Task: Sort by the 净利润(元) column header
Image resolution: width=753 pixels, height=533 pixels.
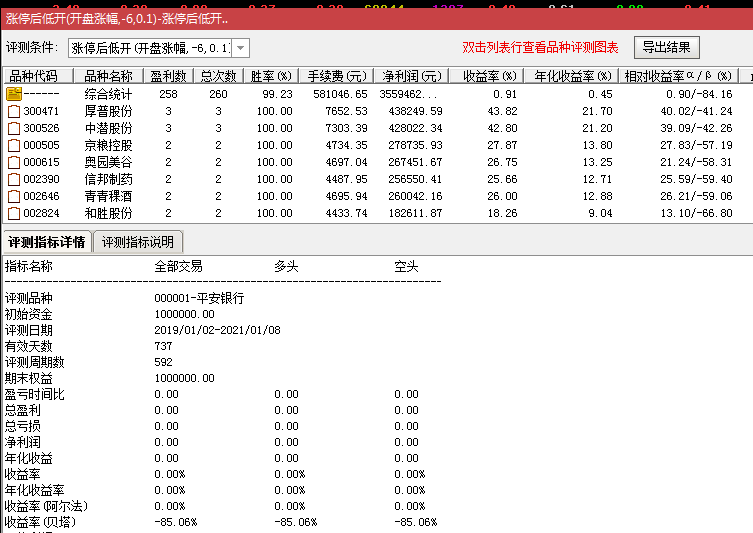Action: click(x=411, y=76)
